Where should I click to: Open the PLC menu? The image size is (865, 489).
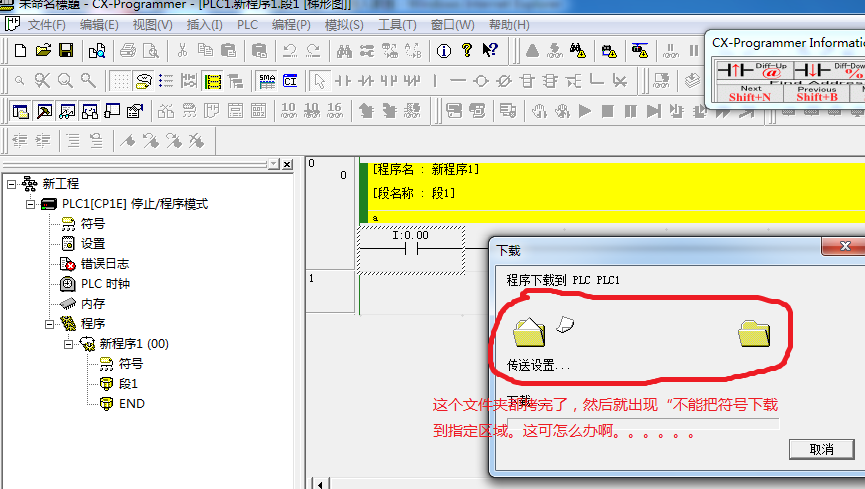pos(247,24)
